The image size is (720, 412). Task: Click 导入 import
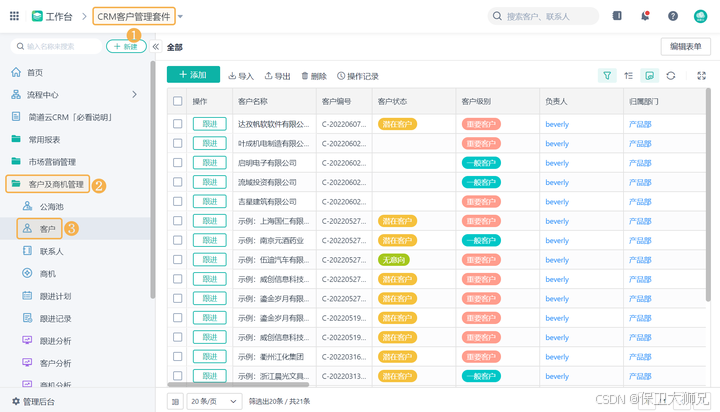coord(241,76)
